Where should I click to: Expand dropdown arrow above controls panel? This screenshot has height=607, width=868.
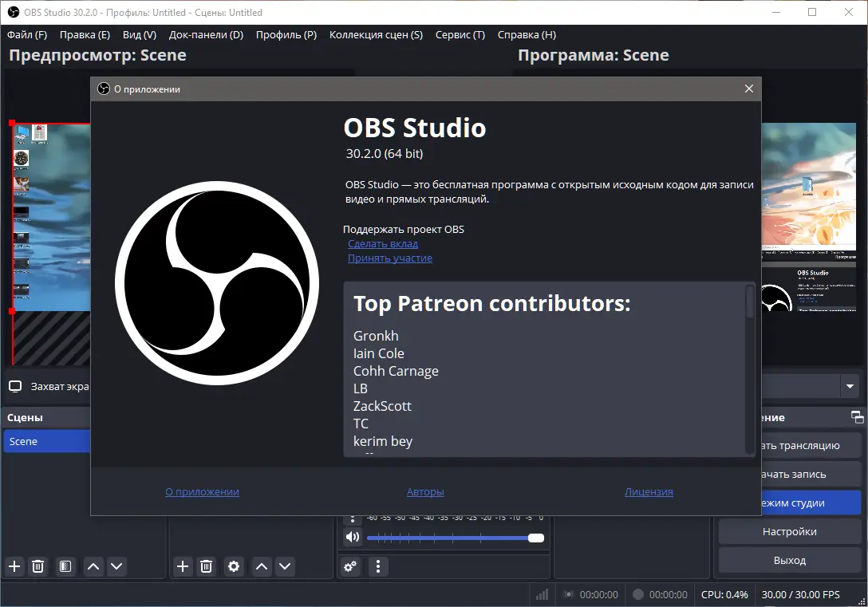(x=850, y=386)
